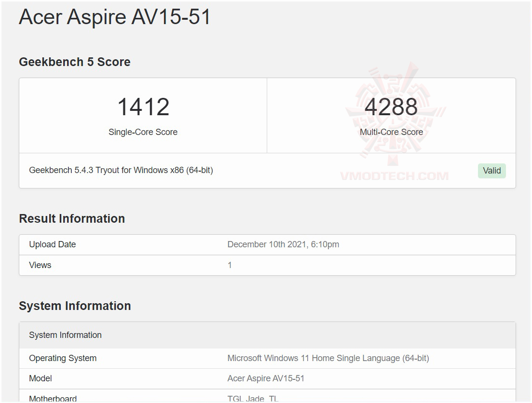Click the Motherboard row label

53,398
